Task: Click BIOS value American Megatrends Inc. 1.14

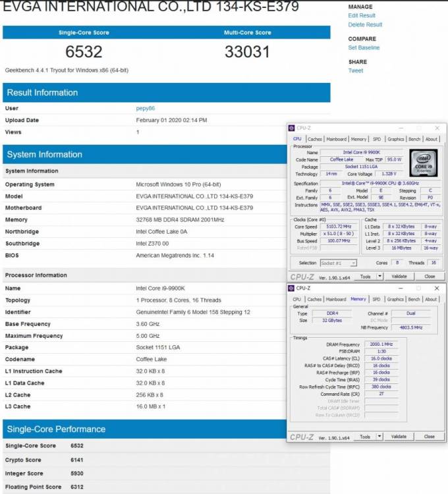Action: coord(175,255)
